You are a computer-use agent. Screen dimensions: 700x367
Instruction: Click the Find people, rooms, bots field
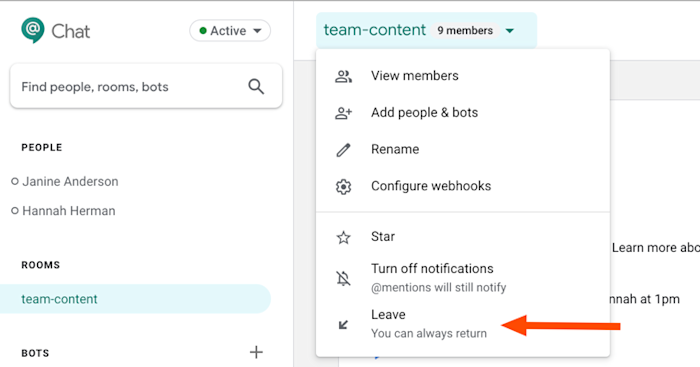146,86
